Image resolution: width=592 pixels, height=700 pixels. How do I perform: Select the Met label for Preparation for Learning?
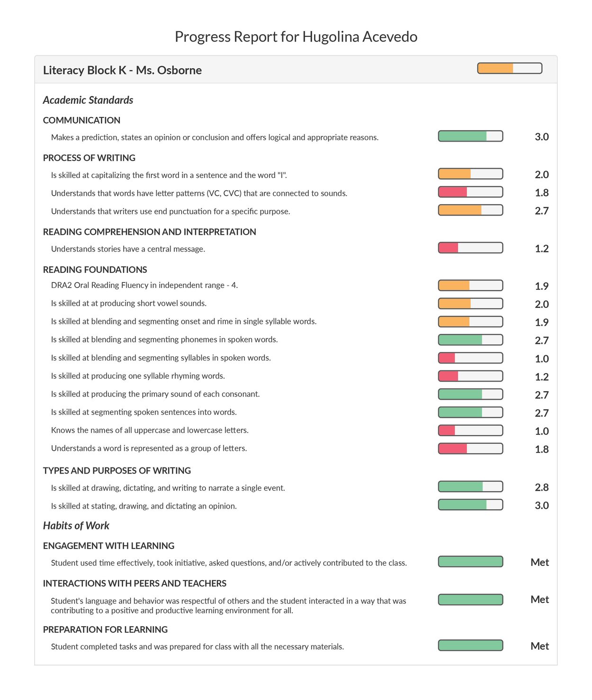click(x=539, y=646)
